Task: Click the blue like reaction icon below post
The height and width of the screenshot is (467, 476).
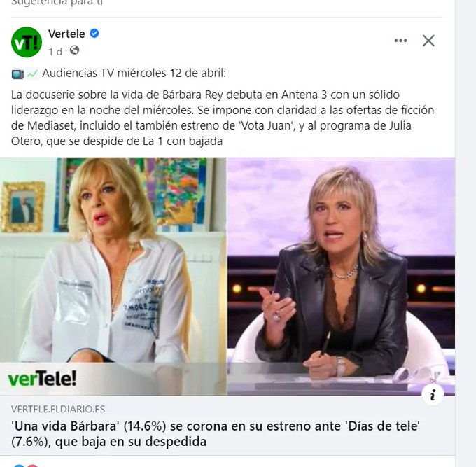Action: (19, 465)
